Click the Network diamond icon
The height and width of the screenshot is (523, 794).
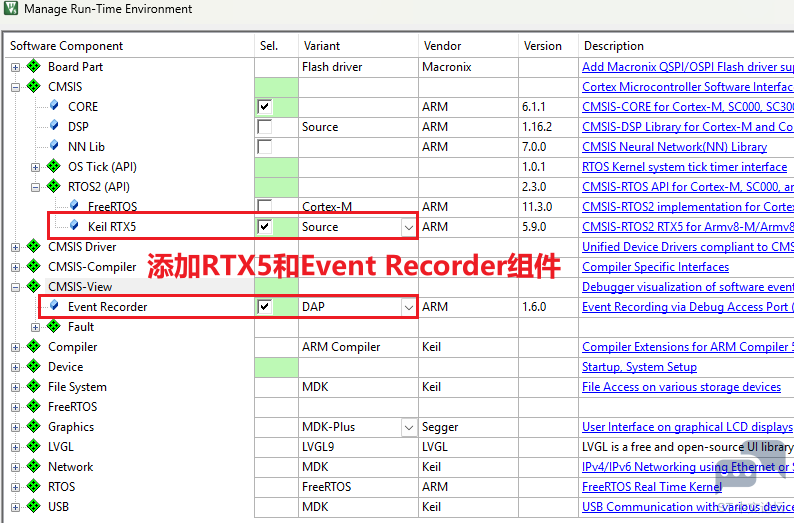pyautogui.click(x=33, y=466)
